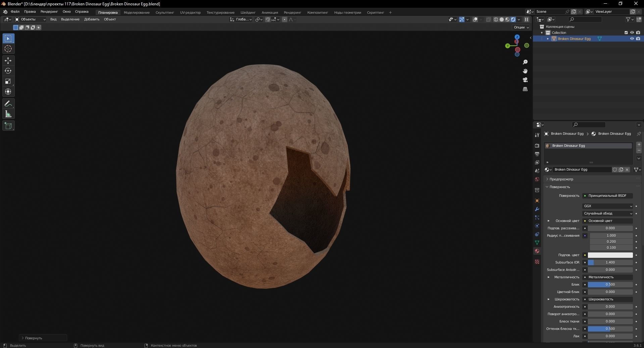644x348 pixels.
Task: Toggle camera view with the camera icon
Action: [x=525, y=80]
